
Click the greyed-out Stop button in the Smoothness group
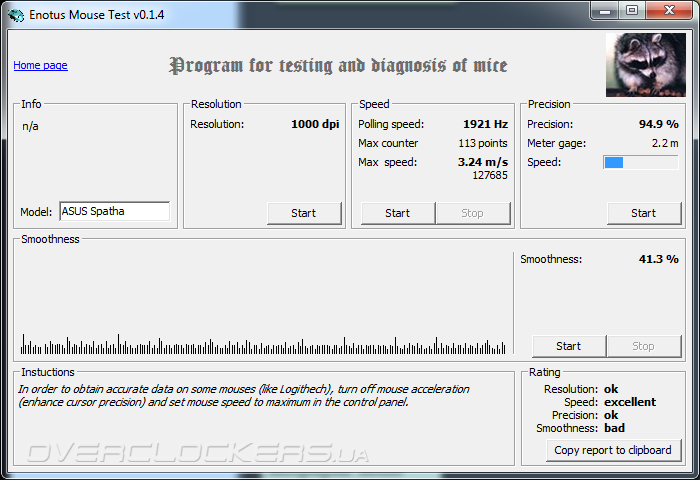coord(644,346)
